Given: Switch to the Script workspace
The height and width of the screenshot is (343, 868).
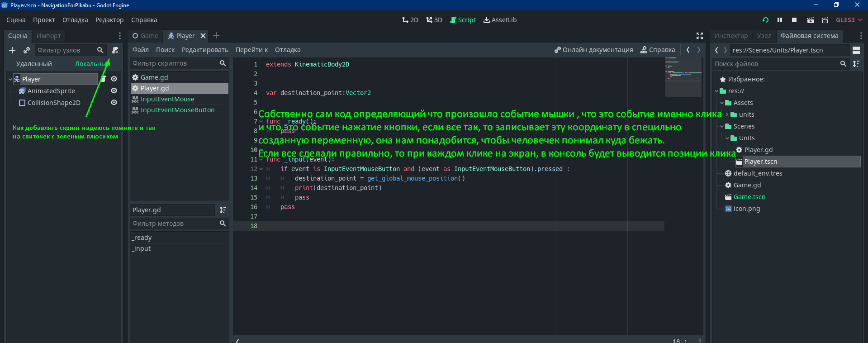Looking at the screenshot, I should [463, 20].
